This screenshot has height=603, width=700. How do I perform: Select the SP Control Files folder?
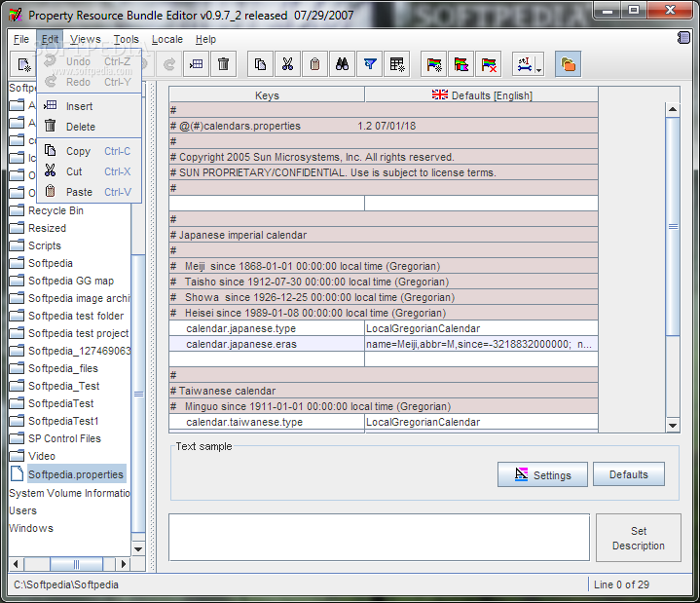pyautogui.click(x=64, y=438)
